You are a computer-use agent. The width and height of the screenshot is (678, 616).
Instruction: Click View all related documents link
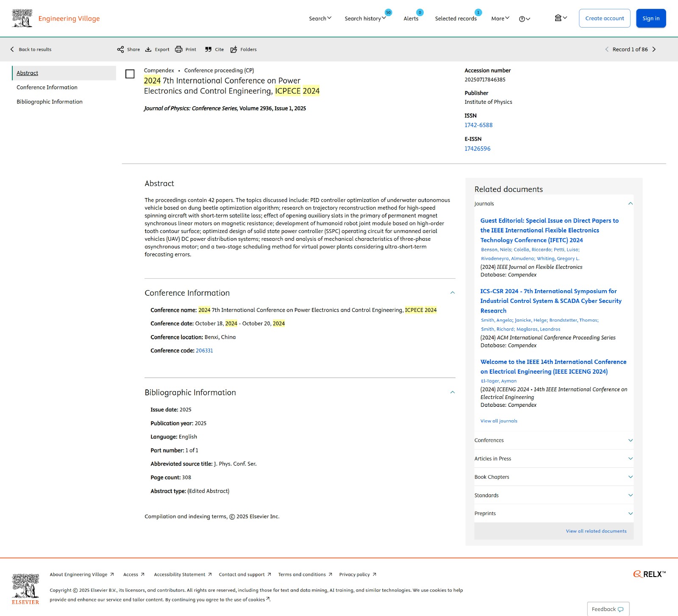point(596,531)
